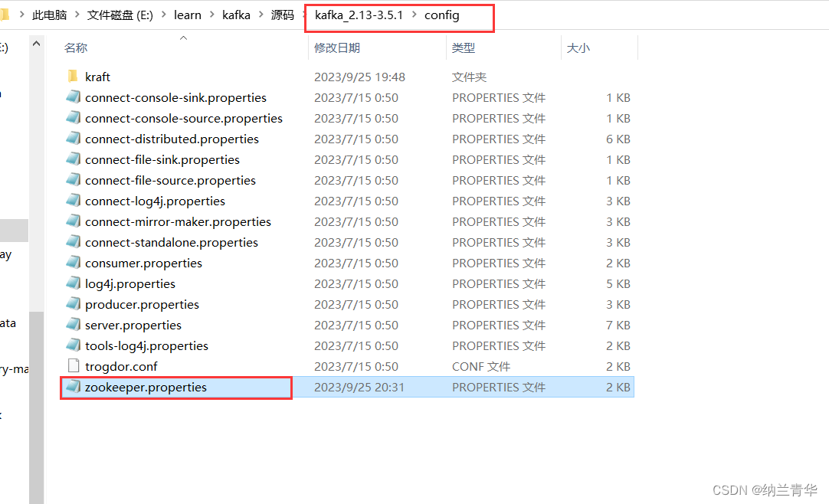Select the config breadcrumb item
Screen dimensions: 829x504
(x=442, y=15)
